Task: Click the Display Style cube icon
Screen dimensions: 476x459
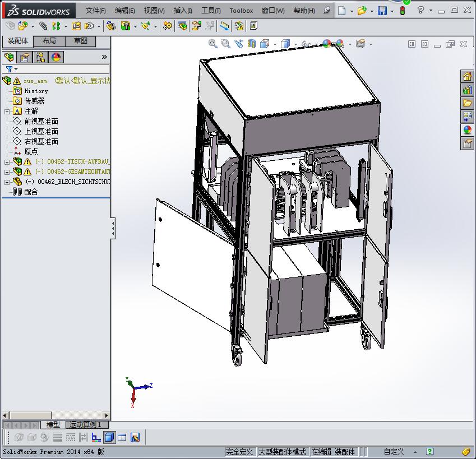Action: (x=285, y=44)
